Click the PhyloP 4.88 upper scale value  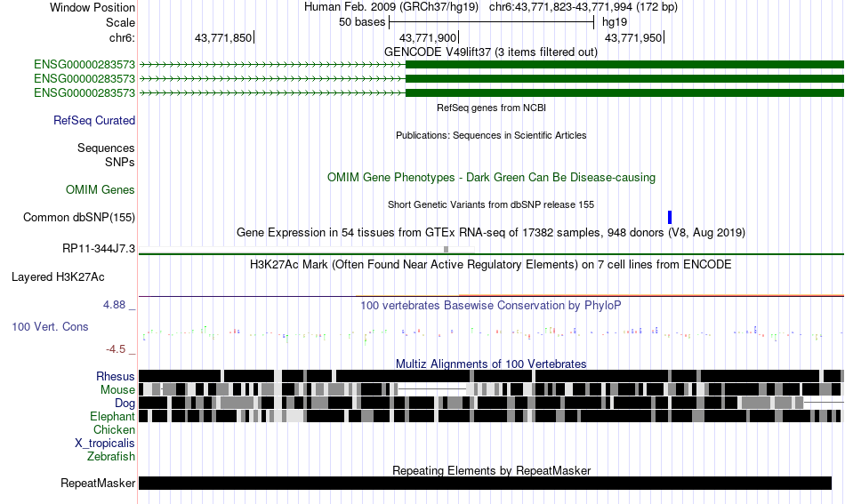pyautogui.click(x=114, y=305)
